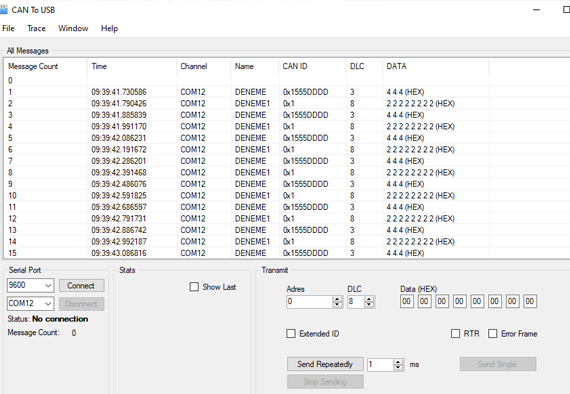The width and height of the screenshot is (570, 394).
Task: Click the Time column header
Action: pos(132,67)
